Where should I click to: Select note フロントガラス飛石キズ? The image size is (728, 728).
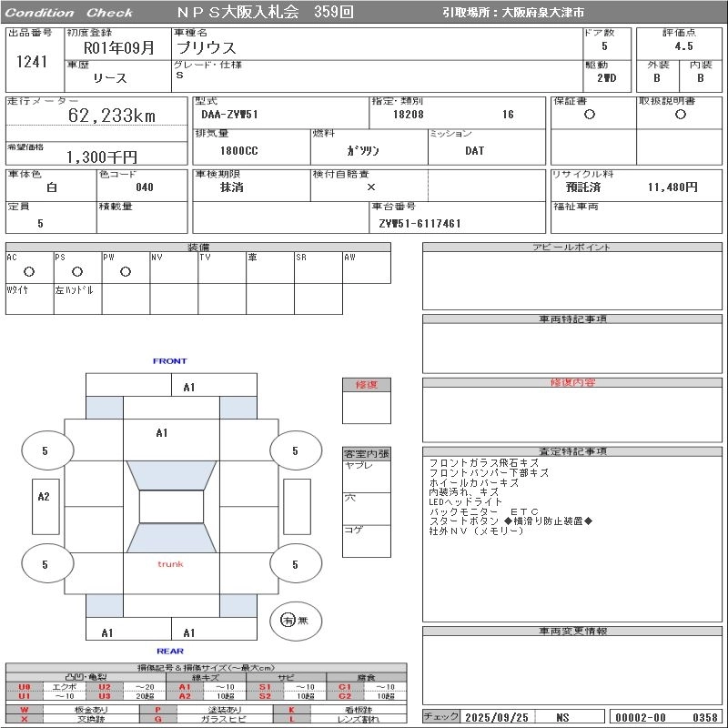click(484, 463)
